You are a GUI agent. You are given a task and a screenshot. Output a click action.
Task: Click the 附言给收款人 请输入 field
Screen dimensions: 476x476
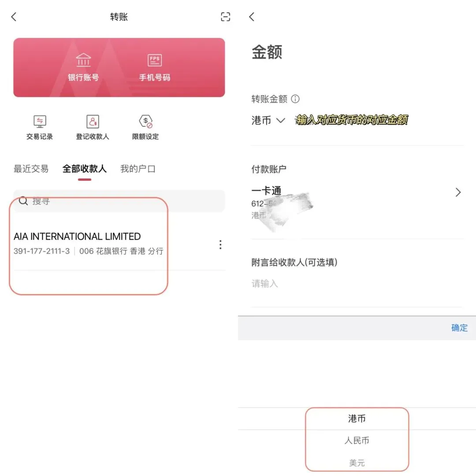[357, 283]
